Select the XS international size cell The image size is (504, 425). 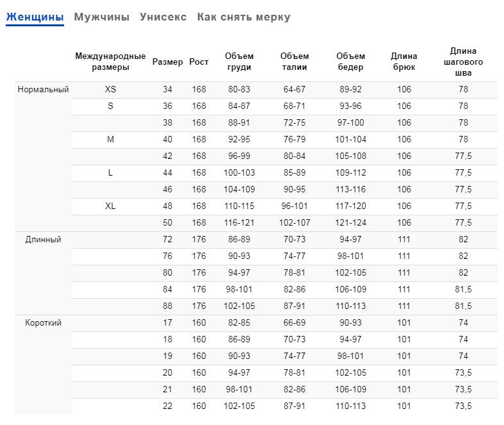pyautogui.click(x=110, y=90)
